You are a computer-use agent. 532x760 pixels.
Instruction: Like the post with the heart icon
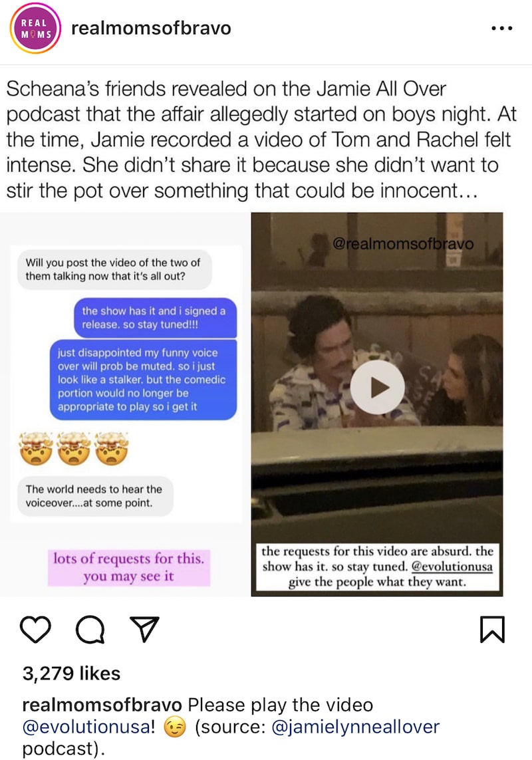pos(35,630)
